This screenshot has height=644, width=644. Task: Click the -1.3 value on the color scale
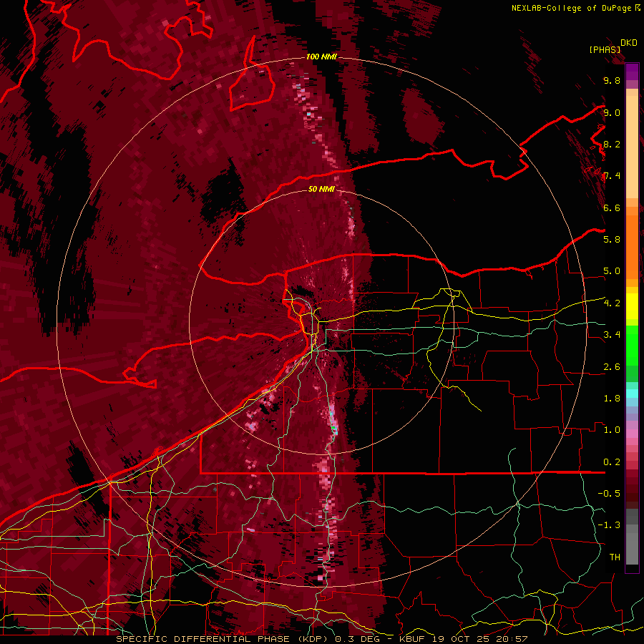pos(609,525)
